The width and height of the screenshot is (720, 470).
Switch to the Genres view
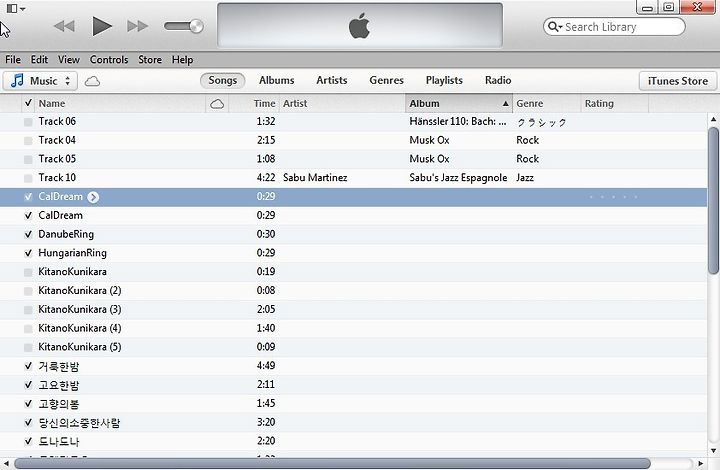(387, 80)
